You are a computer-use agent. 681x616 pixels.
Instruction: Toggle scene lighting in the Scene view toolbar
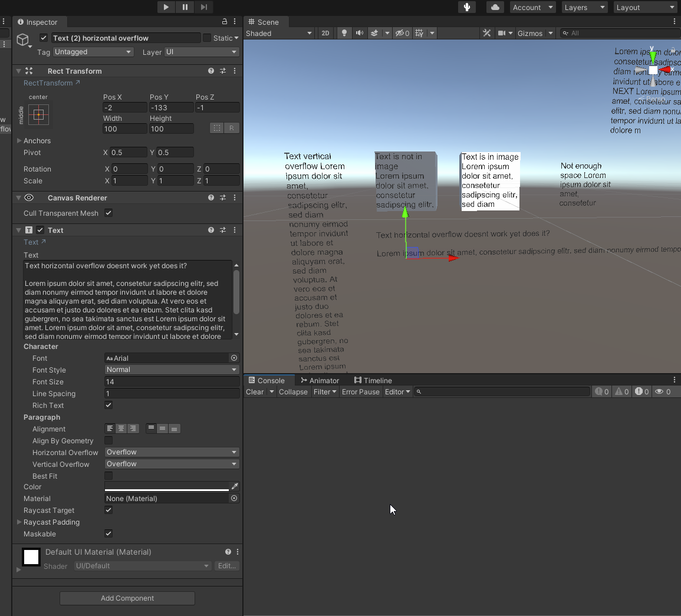click(344, 33)
